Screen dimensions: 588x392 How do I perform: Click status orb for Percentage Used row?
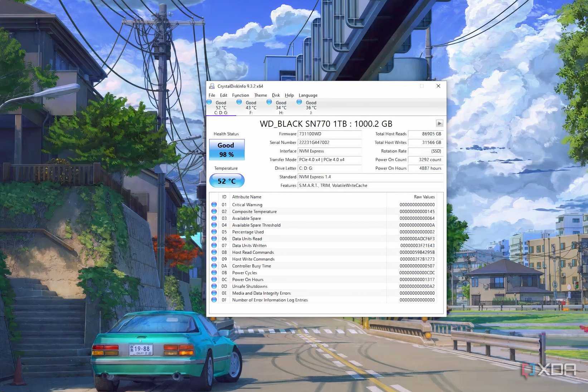coord(214,232)
